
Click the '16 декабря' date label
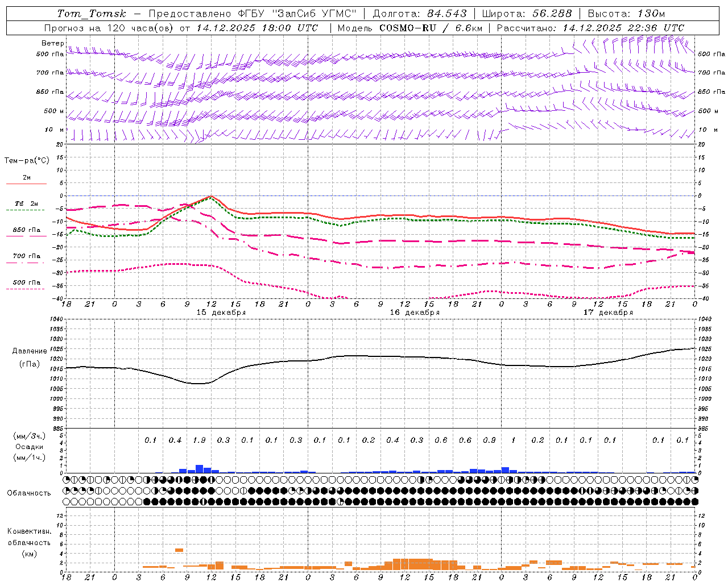coord(415,313)
